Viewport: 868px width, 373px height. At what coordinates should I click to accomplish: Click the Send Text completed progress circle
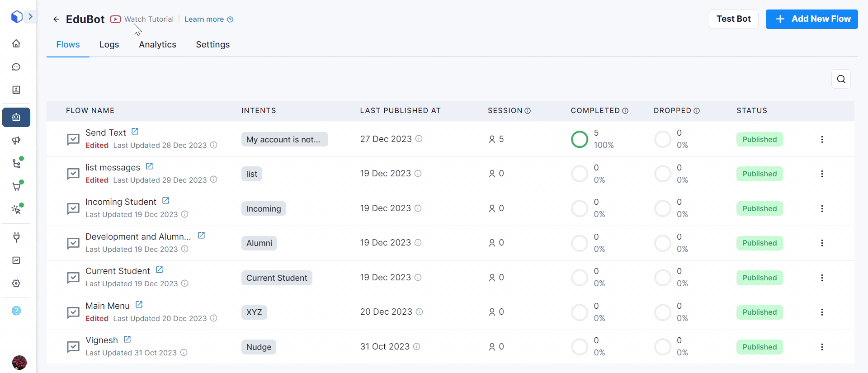point(580,139)
